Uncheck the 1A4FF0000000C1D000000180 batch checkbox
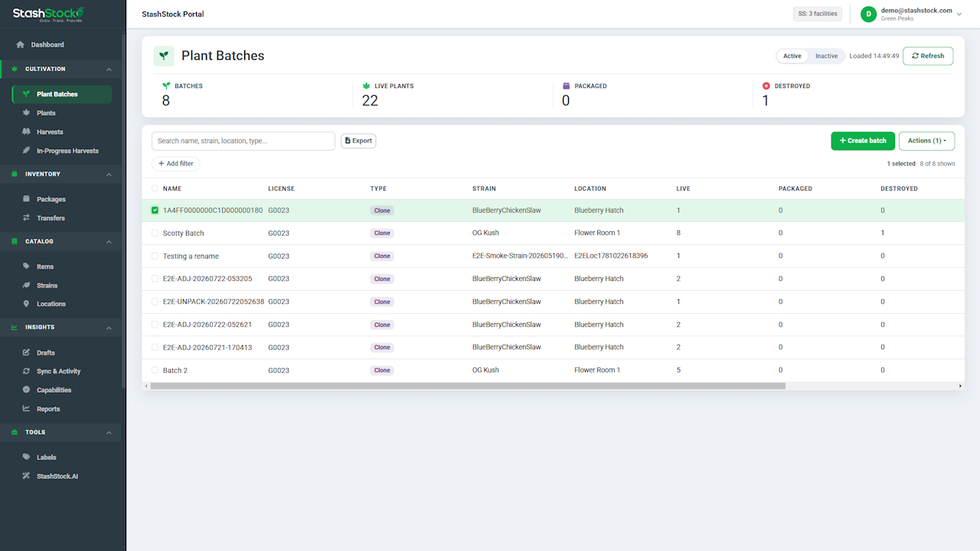The height and width of the screenshot is (551, 980). coord(155,210)
